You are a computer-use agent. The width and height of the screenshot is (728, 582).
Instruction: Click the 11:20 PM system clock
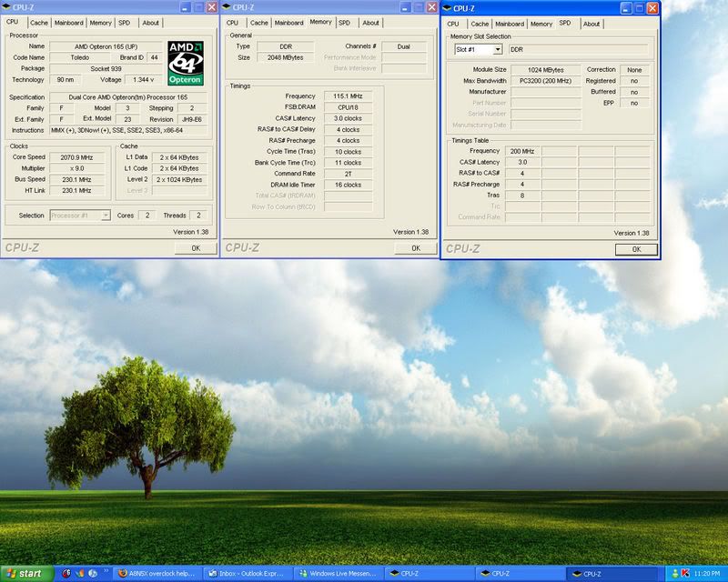707,574
